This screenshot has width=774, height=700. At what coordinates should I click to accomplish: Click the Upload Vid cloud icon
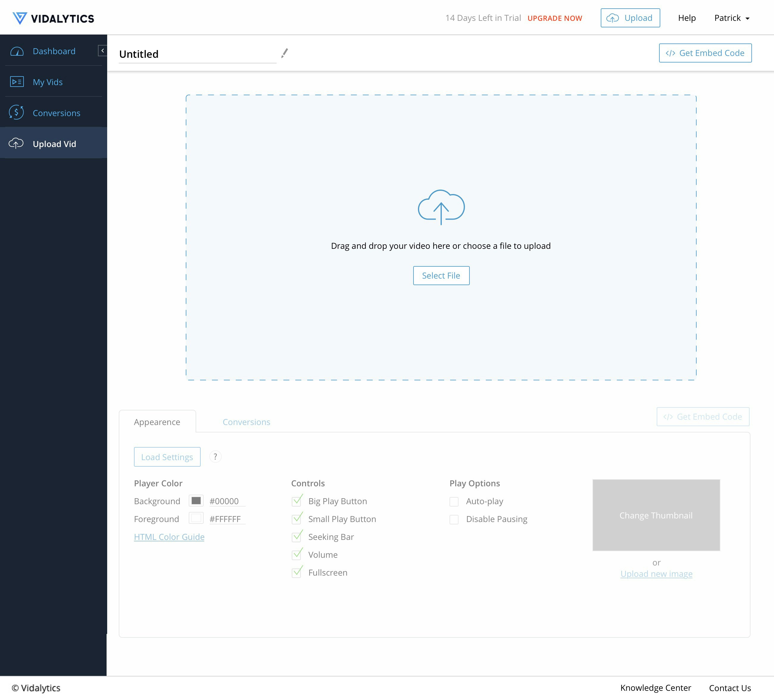coord(16,143)
